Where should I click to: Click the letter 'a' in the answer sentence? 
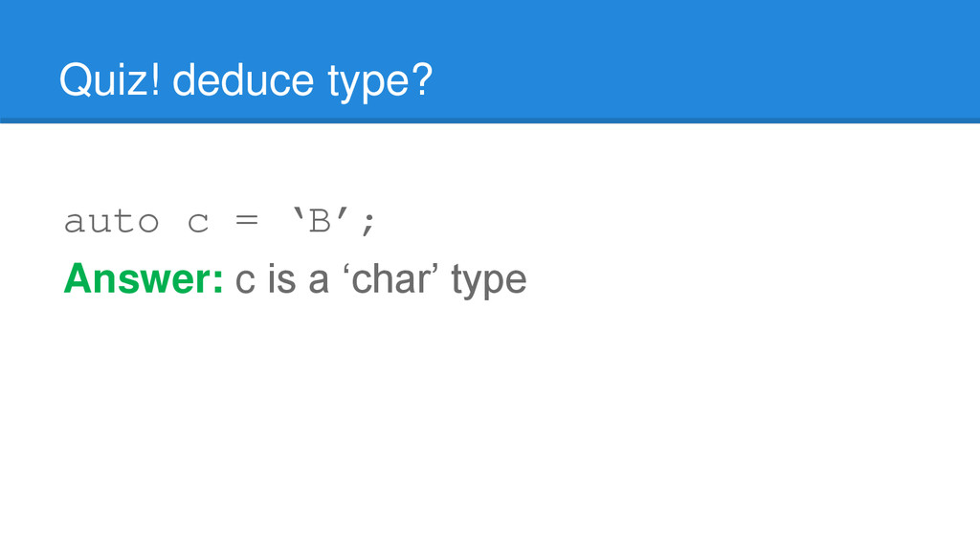(x=319, y=281)
